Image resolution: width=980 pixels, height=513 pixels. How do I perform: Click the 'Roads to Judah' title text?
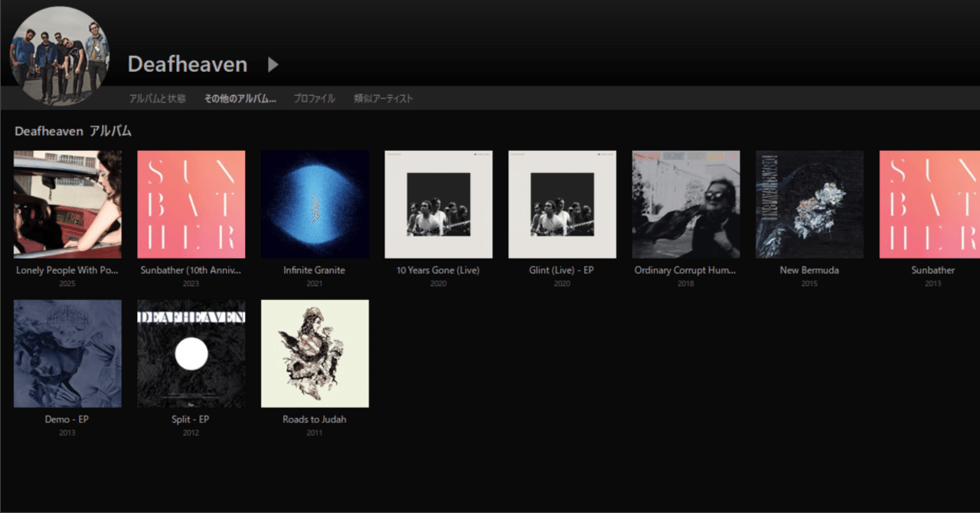(314, 420)
